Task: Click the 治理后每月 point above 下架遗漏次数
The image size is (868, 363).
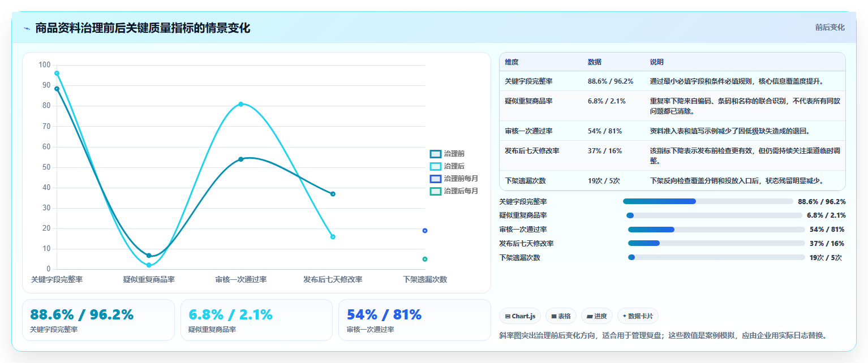Action: pyautogui.click(x=425, y=259)
